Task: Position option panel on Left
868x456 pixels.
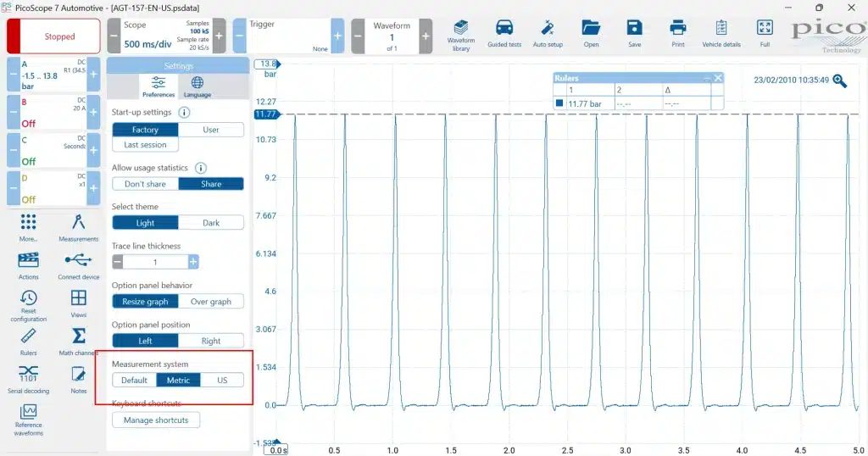Action: tap(145, 341)
